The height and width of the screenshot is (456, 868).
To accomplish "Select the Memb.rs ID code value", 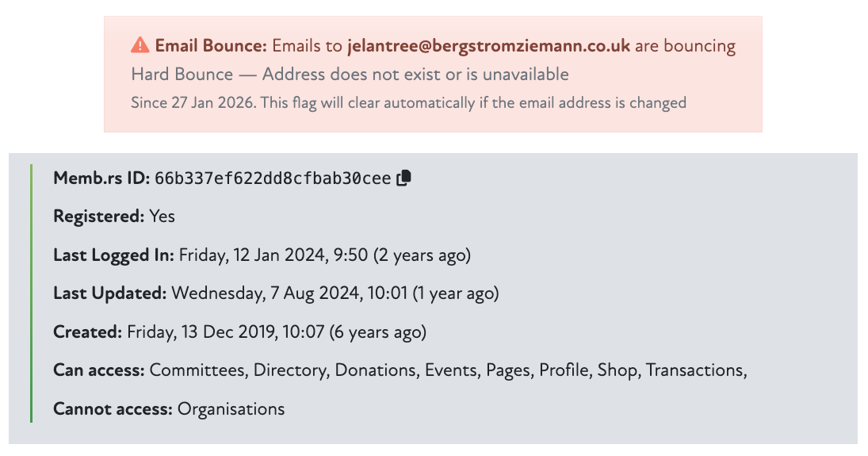I will (x=273, y=178).
